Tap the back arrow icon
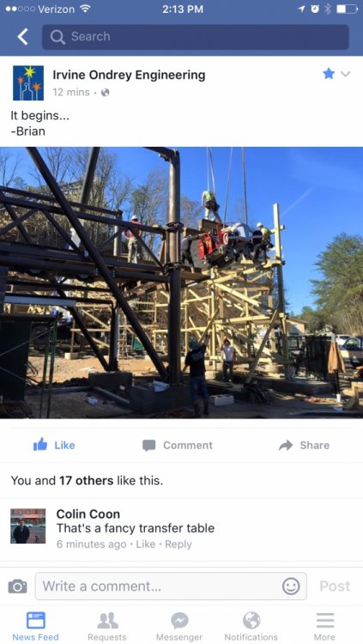The width and height of the screenshot is (363, 644). click(22, 37)
